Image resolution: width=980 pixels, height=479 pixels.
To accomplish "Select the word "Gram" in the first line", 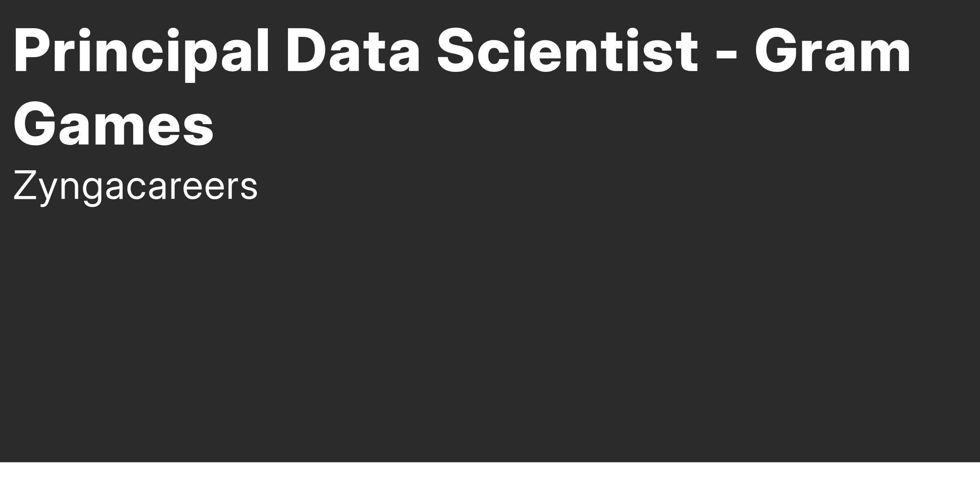I will tap(833, 51).
